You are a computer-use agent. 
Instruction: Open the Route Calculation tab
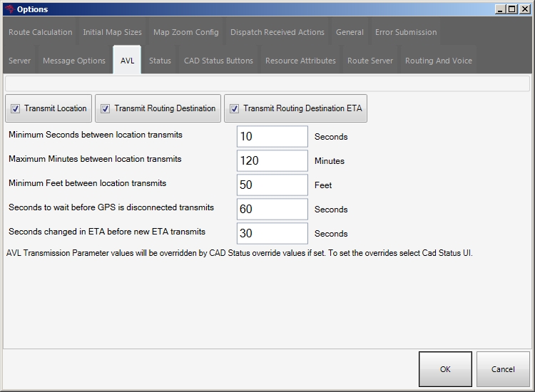coord(40,32)
